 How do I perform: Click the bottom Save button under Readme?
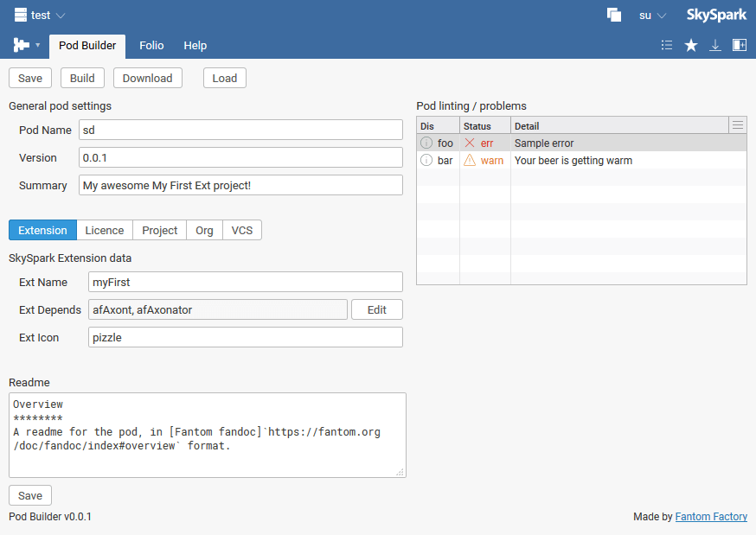pos(30,495)
